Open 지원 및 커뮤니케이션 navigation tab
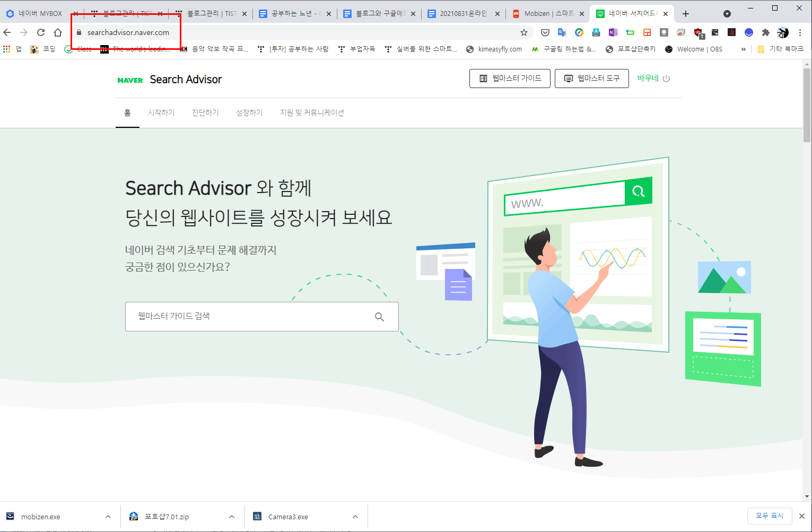The image size is (812, 532). (x=312, y=112)
